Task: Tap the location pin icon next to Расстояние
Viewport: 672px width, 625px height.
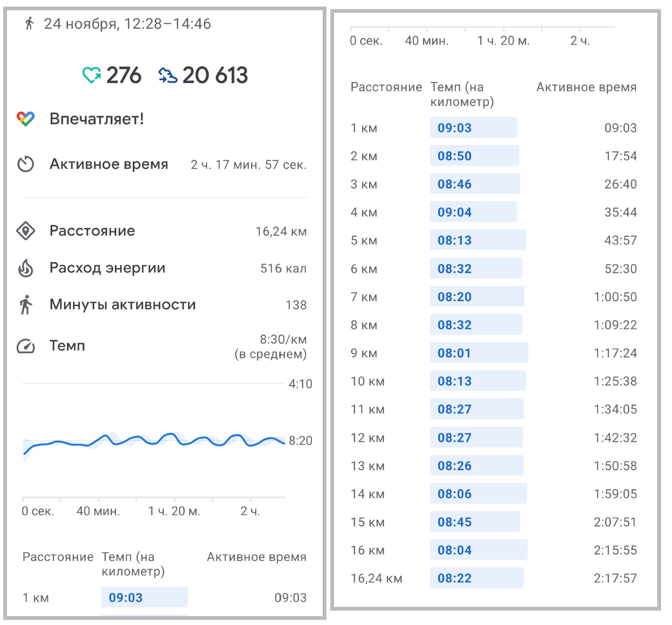Action: click(26, 231)
